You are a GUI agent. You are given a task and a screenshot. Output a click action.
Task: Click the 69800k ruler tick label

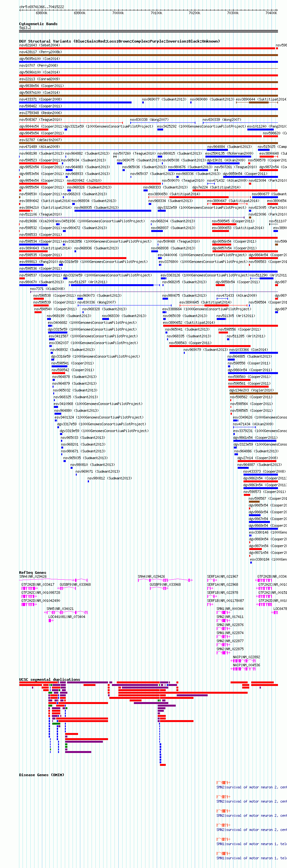42,13
